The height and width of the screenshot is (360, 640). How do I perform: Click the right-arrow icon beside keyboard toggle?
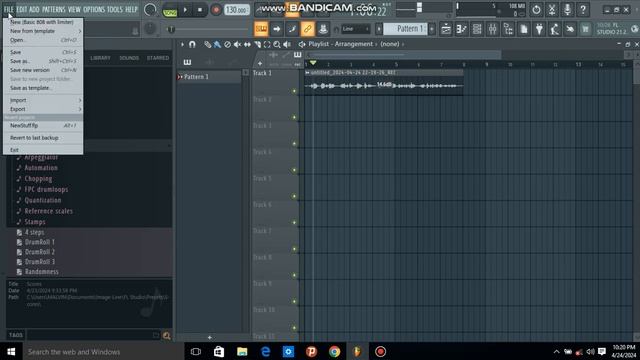pos(276,29)
